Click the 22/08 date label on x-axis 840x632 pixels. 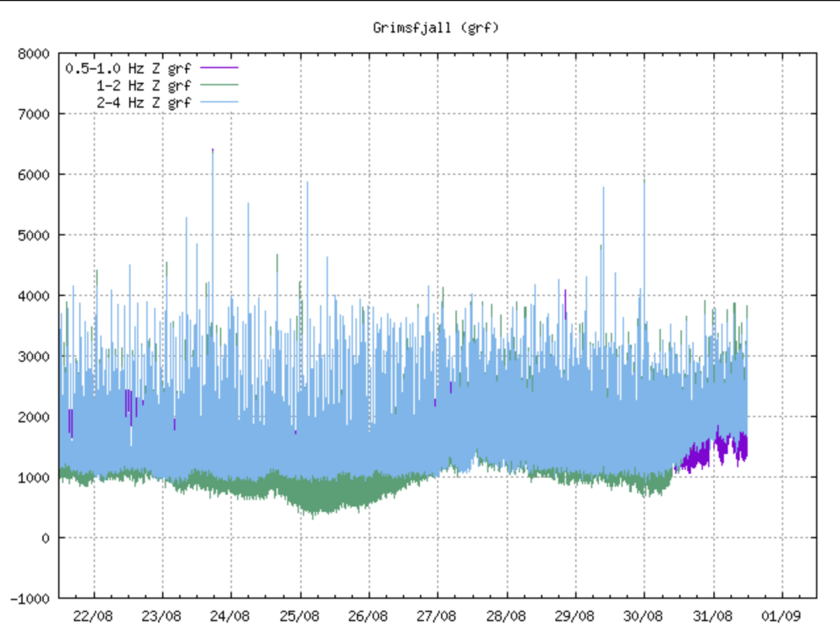click(93, 616)
